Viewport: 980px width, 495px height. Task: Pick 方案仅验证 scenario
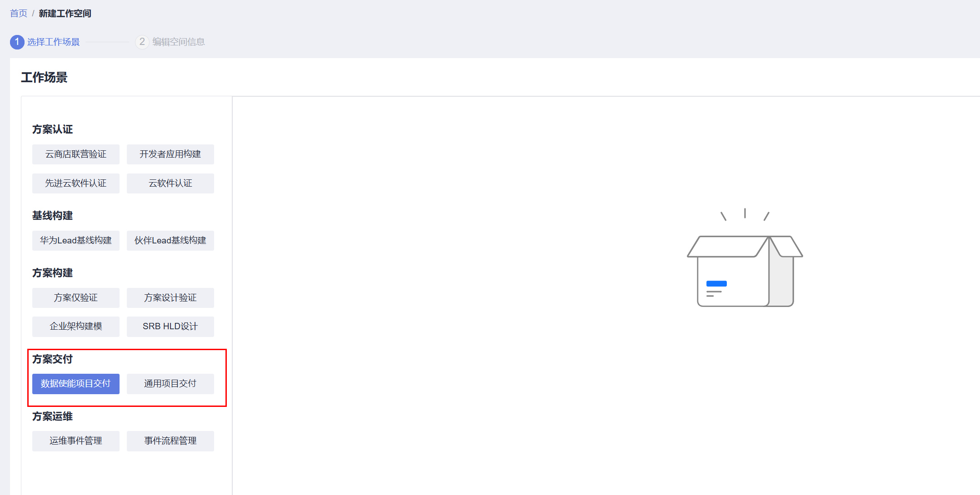[x=76, y=298]
